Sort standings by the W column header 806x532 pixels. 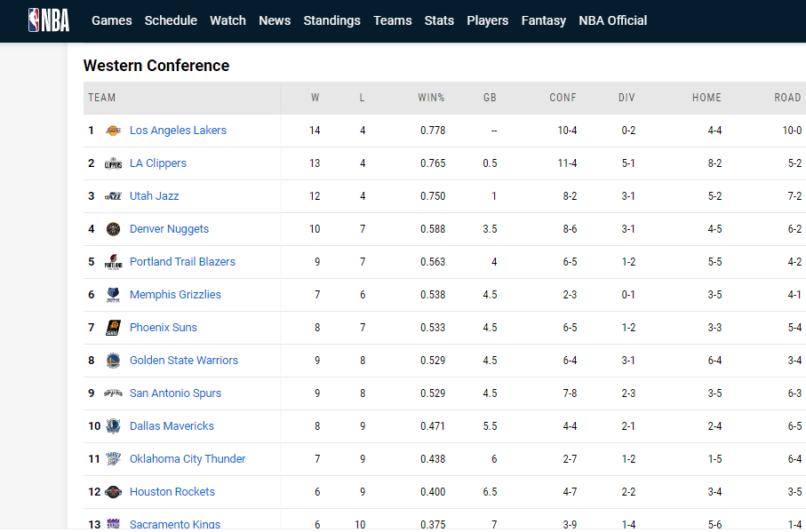click(315, 98)
